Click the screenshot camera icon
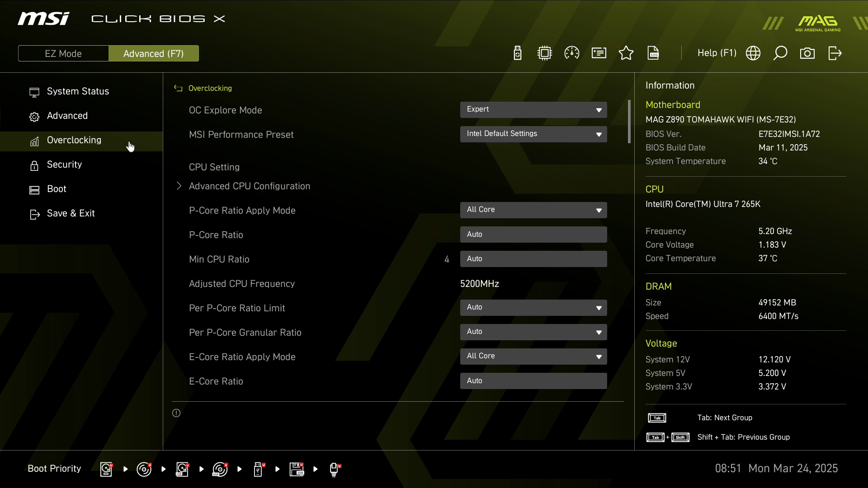Image resolution: width=868 pixels, height=488 pixels. pyautogui.click(x=807, y=53)
